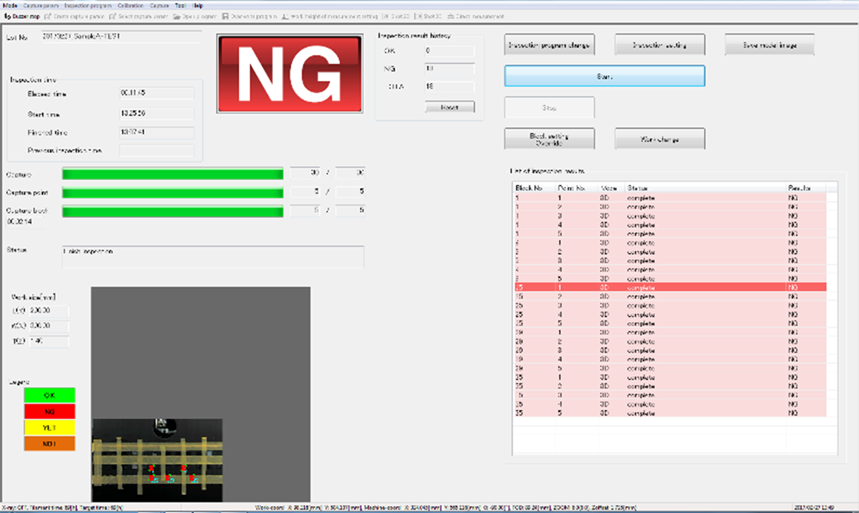859x513 pixels.
Task: Open the Mode menu
Action: click(10, 5)
